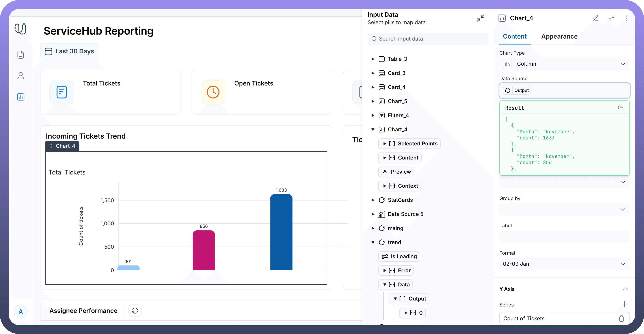Delete the Count of Tickets series
The height and width of the screenshot is (334, 644).
621,318
